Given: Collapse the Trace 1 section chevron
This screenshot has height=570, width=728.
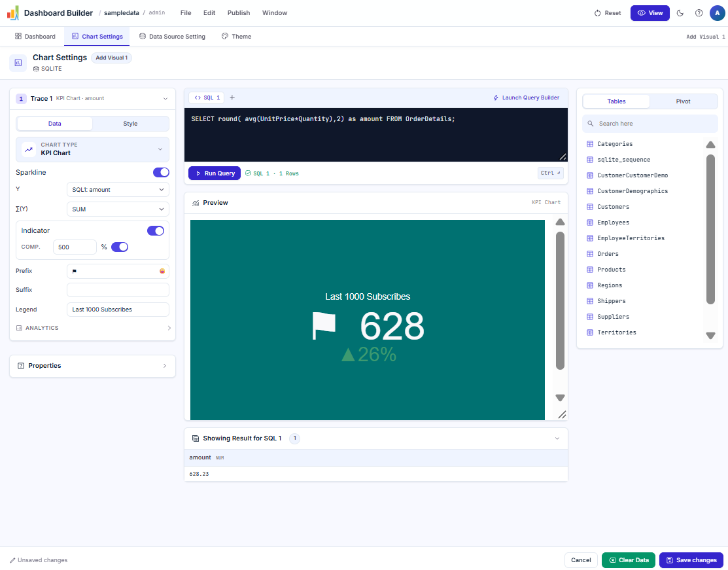Looking at the screenshot, I should (x=165, y=98).
